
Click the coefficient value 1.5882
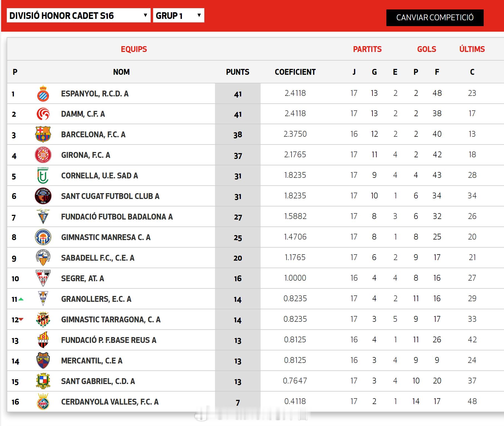[295, 216]
